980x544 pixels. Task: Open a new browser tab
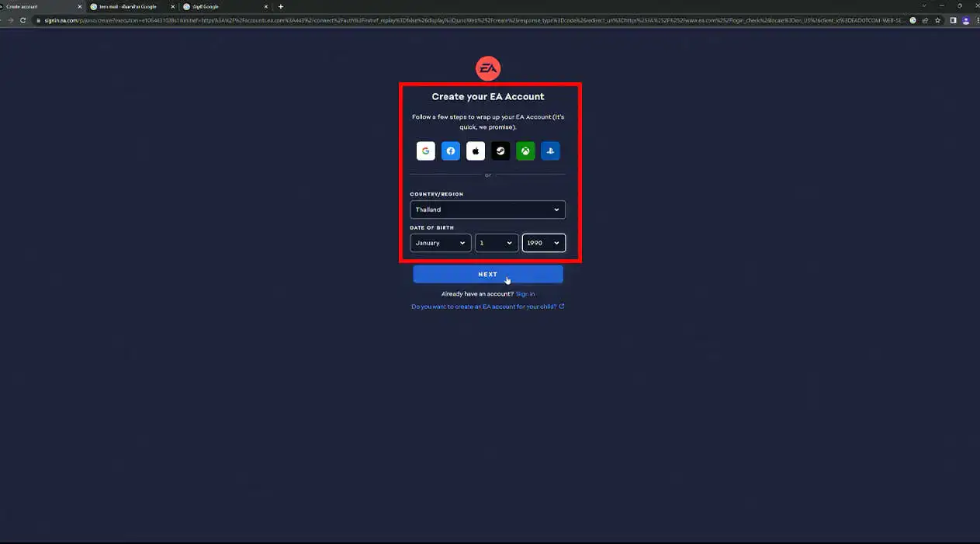(x=281, y=6)
